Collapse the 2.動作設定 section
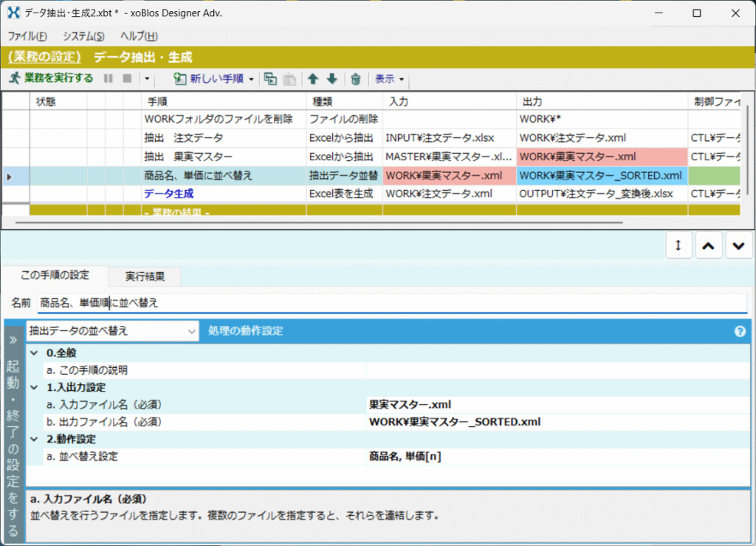The height and width of the screenshot is (546, 756). (34, 440)
